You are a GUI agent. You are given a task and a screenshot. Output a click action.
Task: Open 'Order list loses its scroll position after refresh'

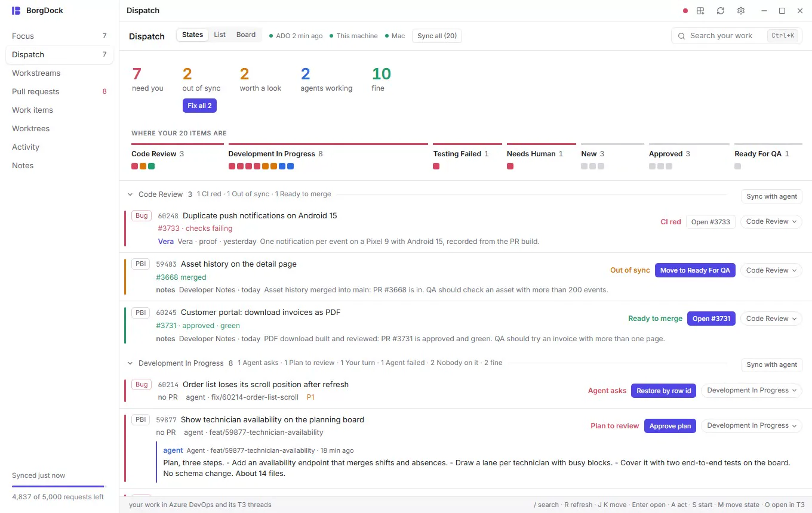point(266,384)
